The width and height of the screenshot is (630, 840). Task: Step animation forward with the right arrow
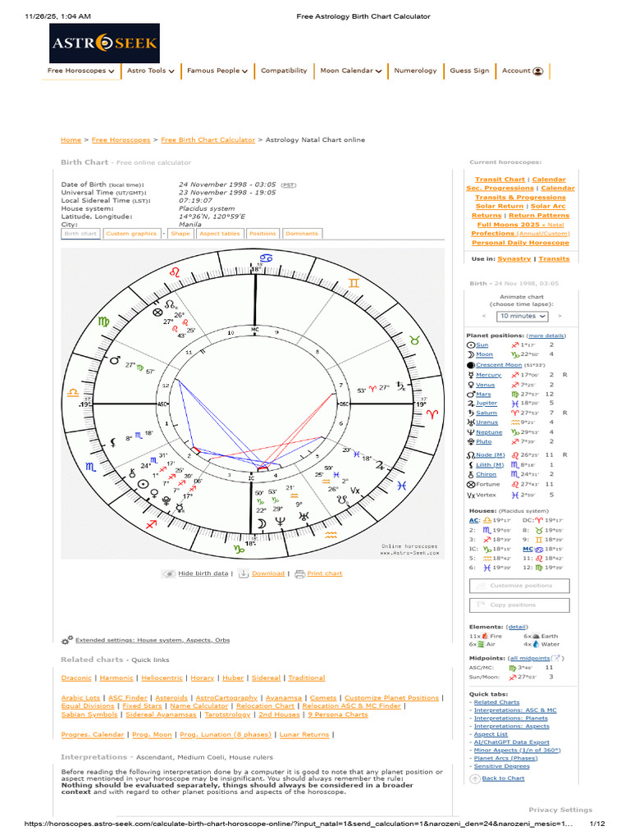[x=559, y=316]
